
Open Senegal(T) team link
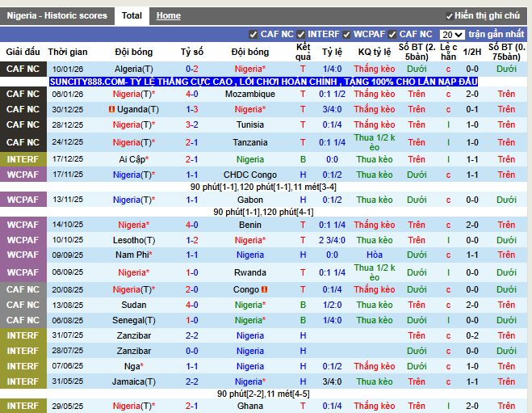pyautogui.click(x=134, y=320)
